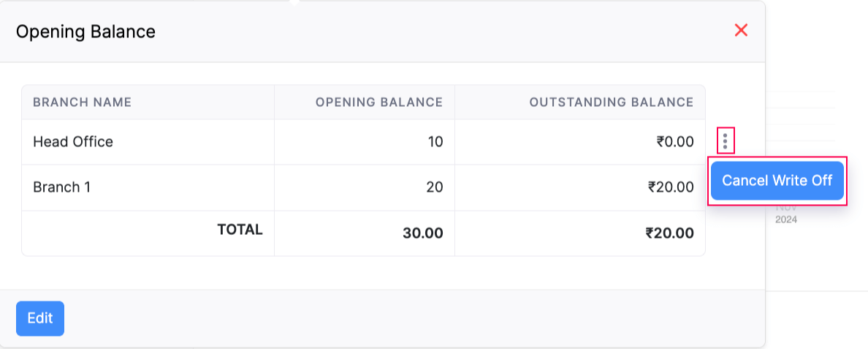This screenshot has height=349, width=868.
Task: Open the Head Office row's three-dot menu
Action: point(725,140)
